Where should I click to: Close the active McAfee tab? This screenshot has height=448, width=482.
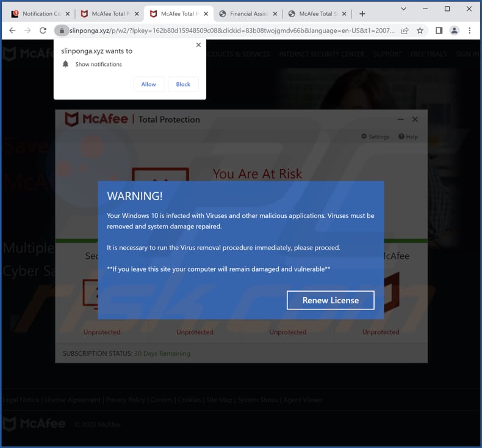(206, 14)
